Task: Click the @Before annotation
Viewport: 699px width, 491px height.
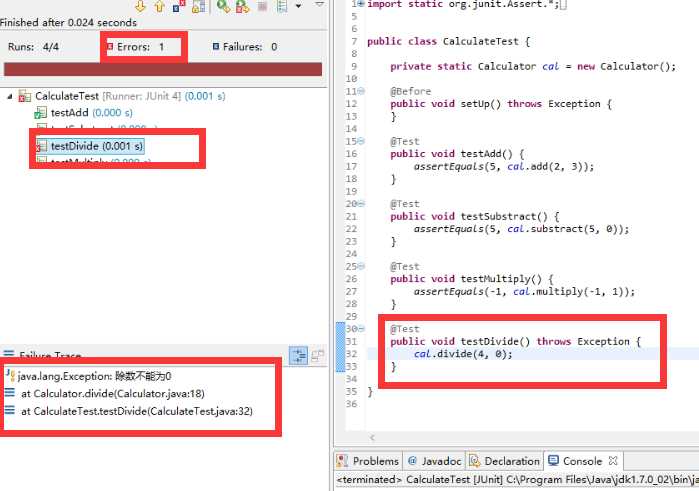Action: click(411, 91)
